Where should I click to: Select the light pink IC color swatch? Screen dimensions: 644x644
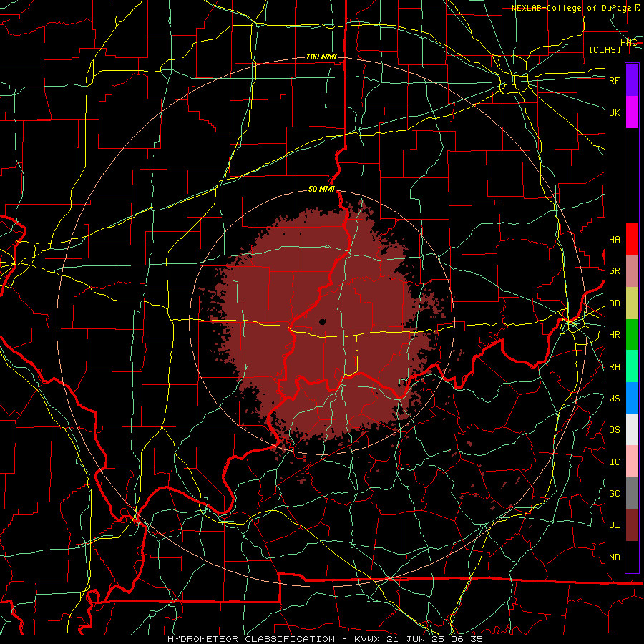[x=632, y=462]
